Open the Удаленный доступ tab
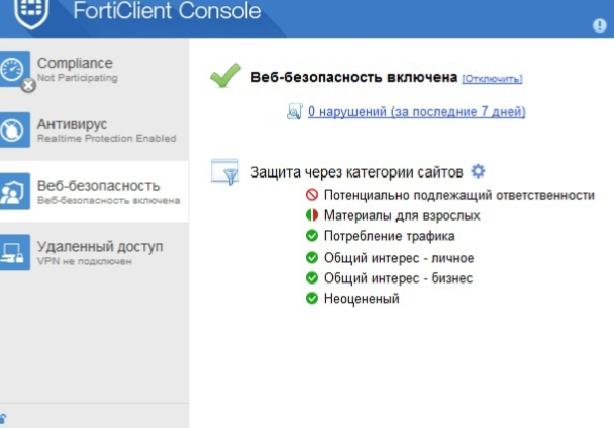614x428 pixels. (94, 253)
